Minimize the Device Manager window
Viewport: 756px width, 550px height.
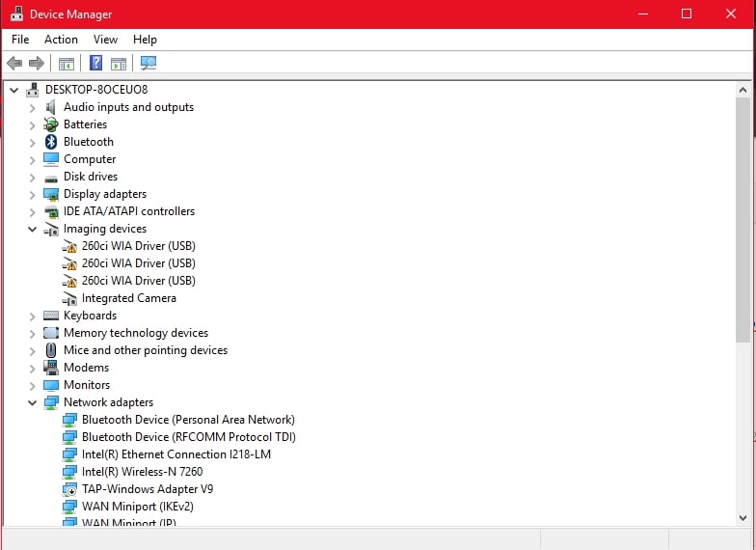642,14
